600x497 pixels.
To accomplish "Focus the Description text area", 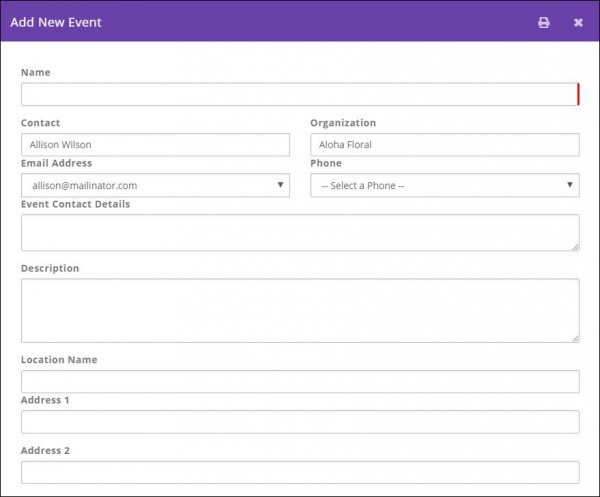I will 299,310.
